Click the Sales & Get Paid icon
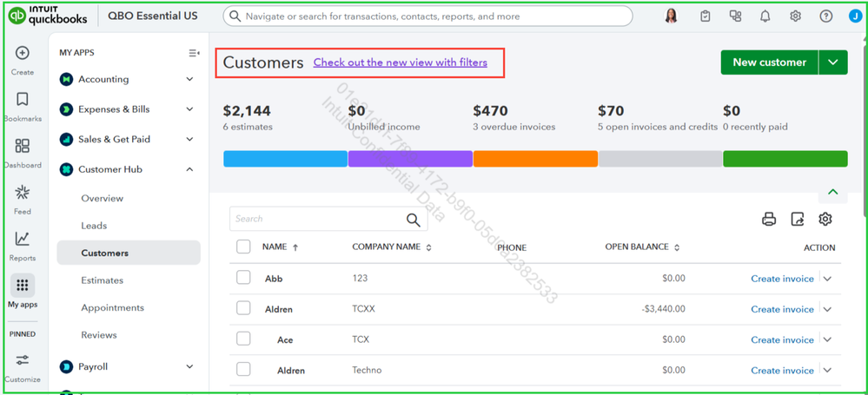The height and width of the screenshot is (395, 868). [66, 139]
